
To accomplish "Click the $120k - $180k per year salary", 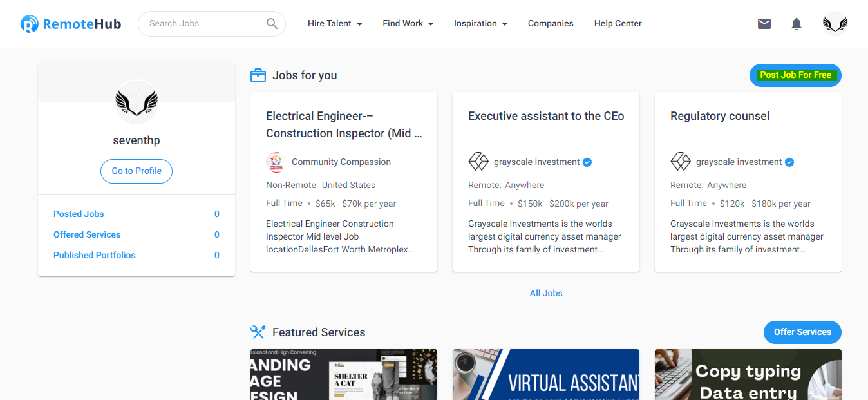I will point(765,204).
